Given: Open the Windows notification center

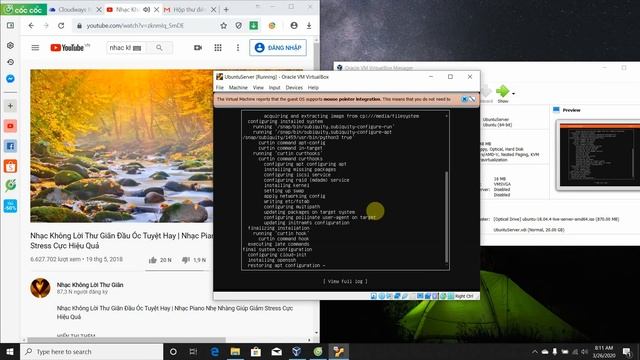Looking at the screenshot, I should pos(627,351).
